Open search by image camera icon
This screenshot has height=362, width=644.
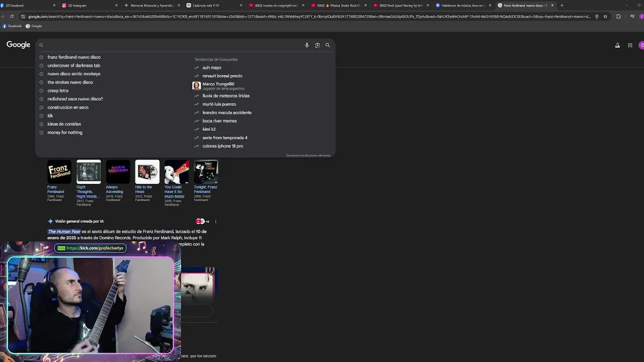[x=317, y=45]
